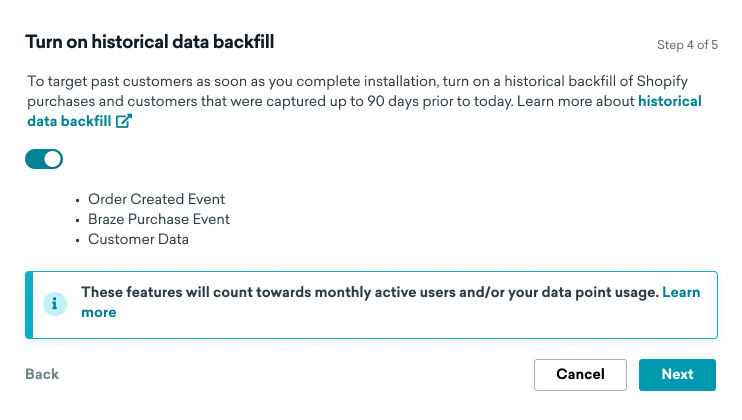Proceed with the Next button
Viewport: 742px width, 420px height.
click(677, 375)
